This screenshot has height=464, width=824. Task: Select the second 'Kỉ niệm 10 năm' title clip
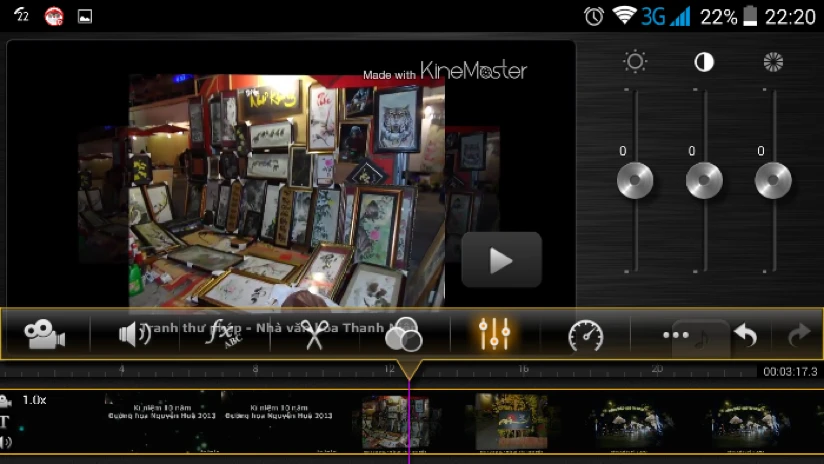click(x=279, y=422)
